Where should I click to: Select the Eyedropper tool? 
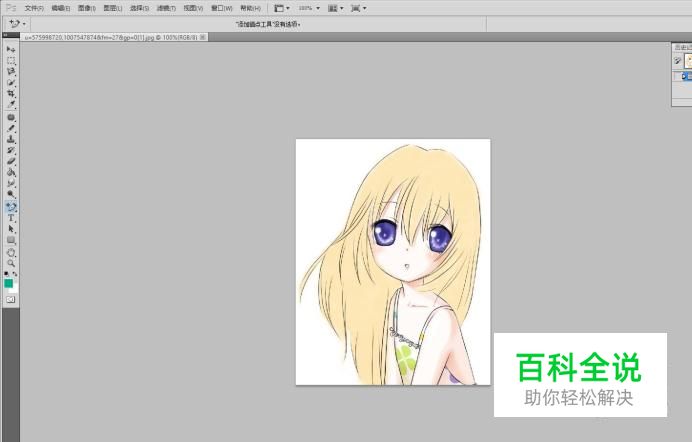(11, 105)
